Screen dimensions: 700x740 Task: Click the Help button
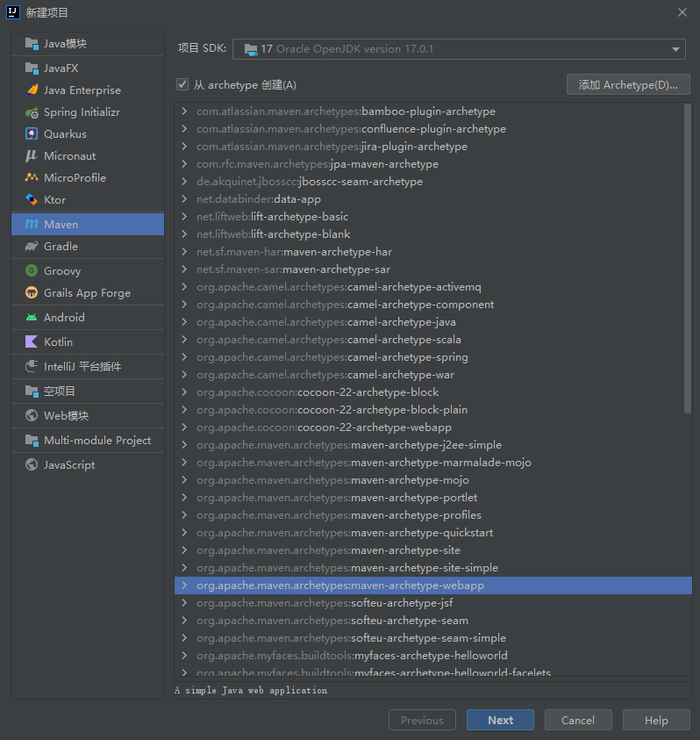pyautogui.click(x=656, y=720)
